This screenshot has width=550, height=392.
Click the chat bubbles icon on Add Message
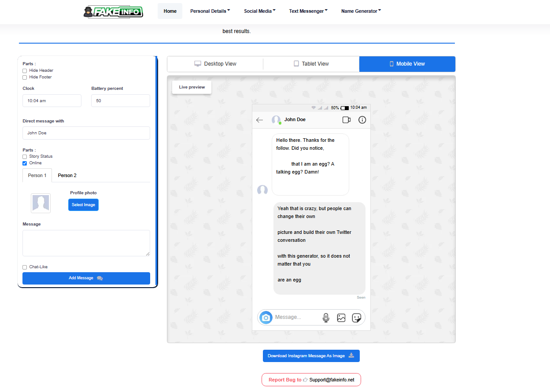(100, 278)
